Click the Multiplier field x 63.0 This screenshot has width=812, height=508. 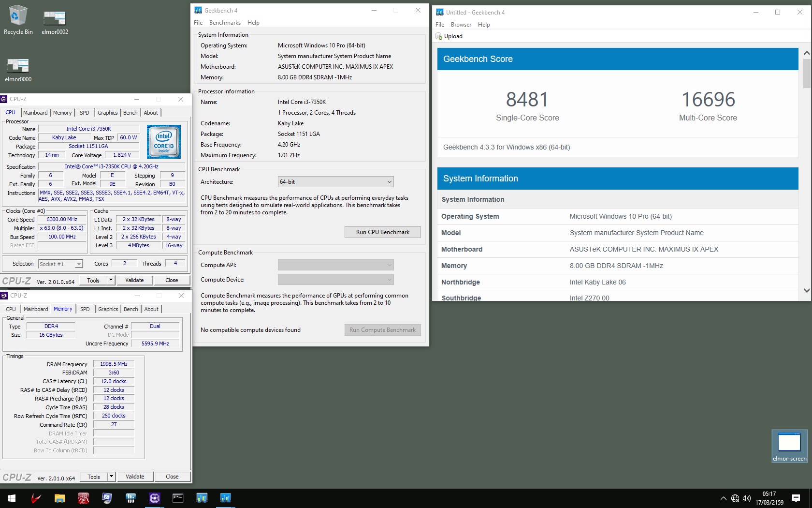(x=62, y=228)
